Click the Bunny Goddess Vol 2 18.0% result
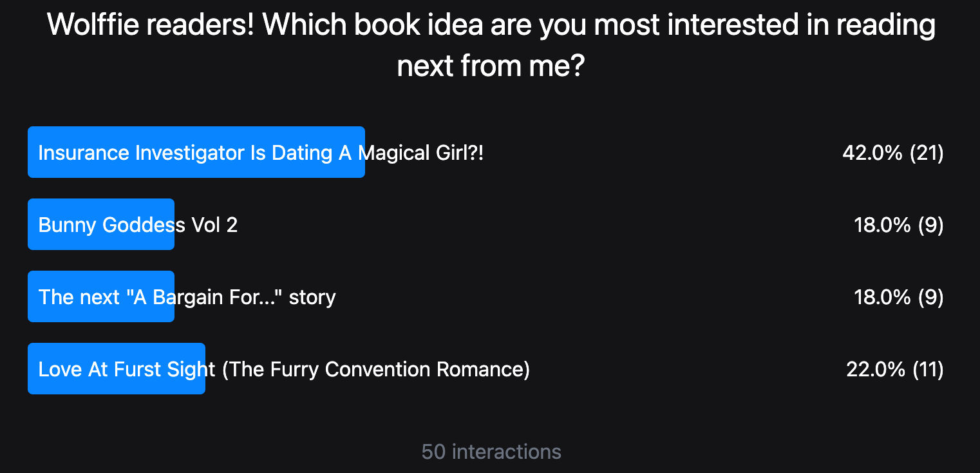 [x=898, y=225]
